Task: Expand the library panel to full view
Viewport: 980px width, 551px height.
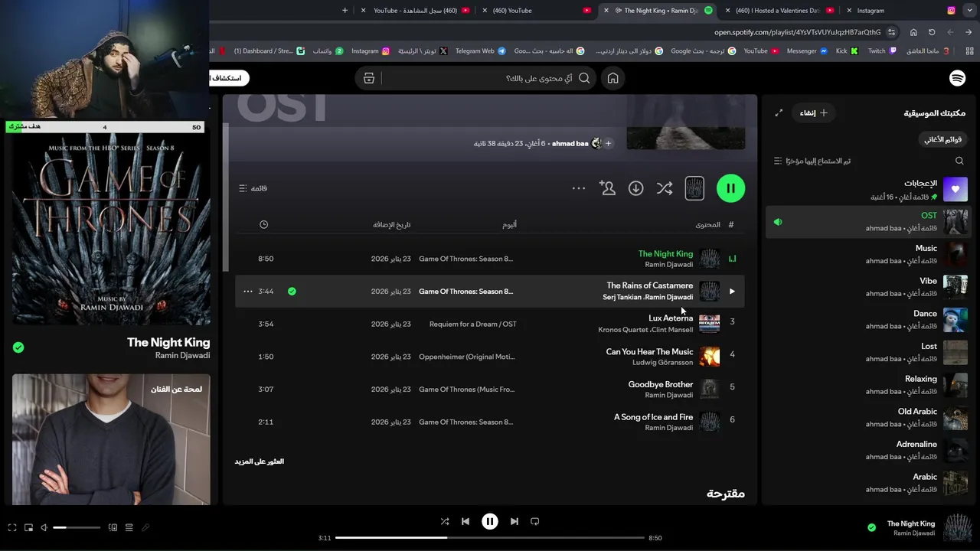Action: click(779, 112)
